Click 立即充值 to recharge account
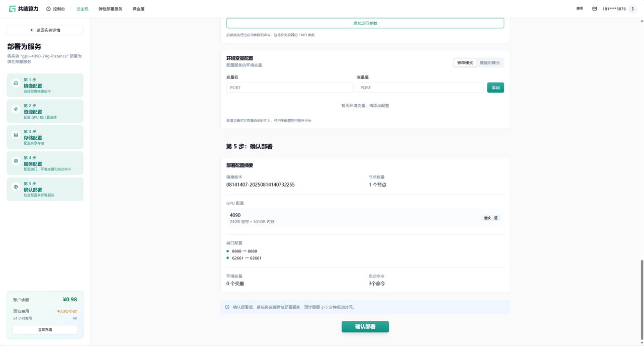 (x=45, y=329)
